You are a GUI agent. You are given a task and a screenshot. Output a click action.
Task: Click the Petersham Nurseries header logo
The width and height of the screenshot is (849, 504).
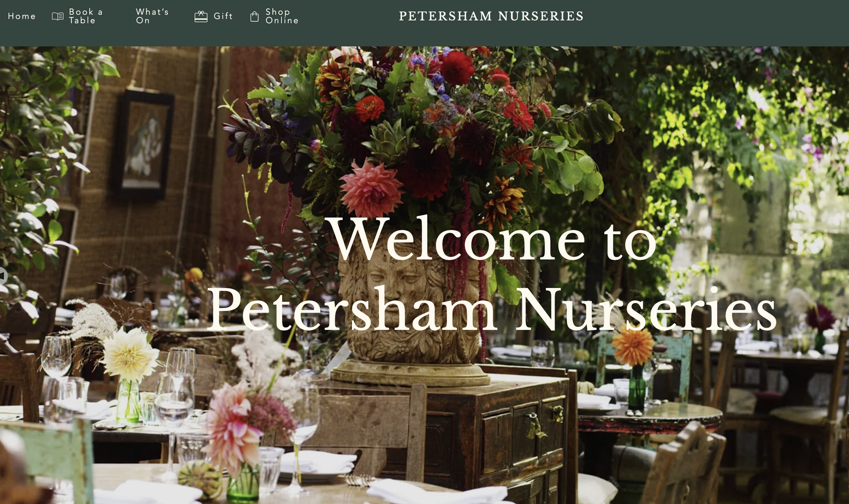tap(491, 16)
